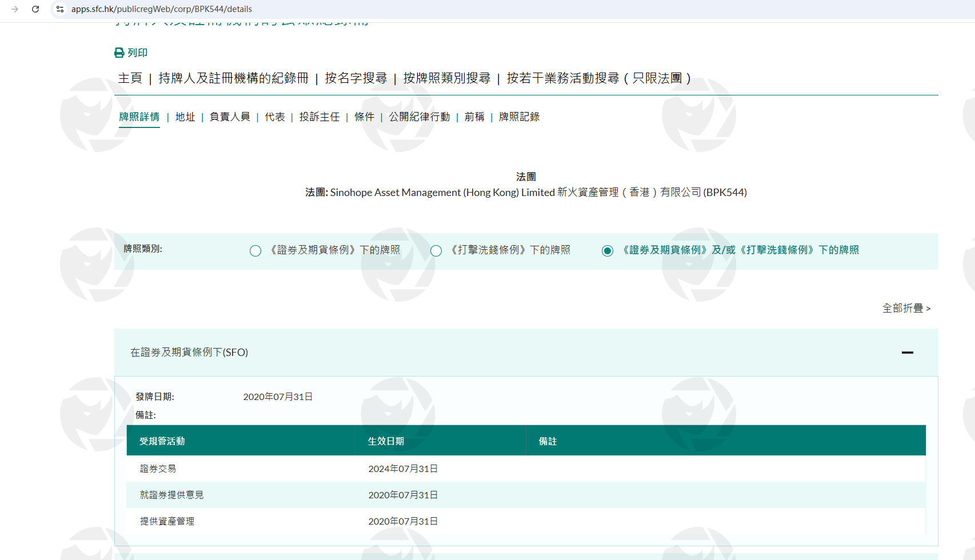Select the 及/或 combined licence radio button
This screenshot has width=975, height=560.
pyautogui.click(x=608, y=251)
